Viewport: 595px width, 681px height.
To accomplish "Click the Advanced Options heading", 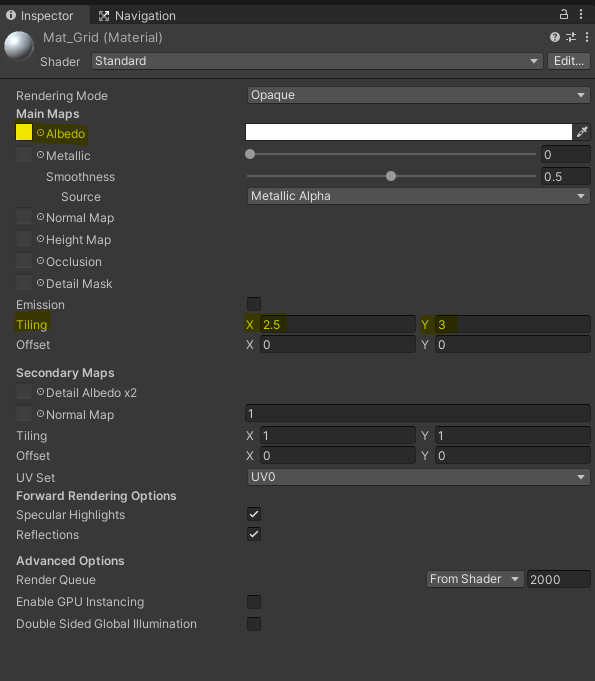I will [70, 561].
